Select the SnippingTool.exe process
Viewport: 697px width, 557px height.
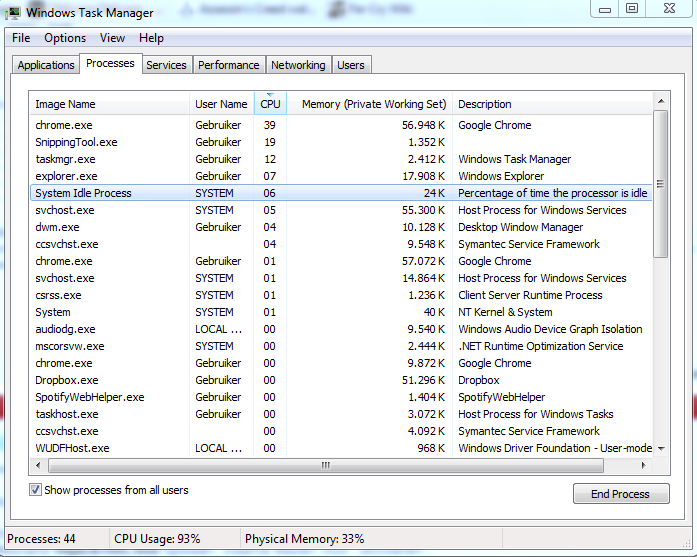click(x=341, y=142)
